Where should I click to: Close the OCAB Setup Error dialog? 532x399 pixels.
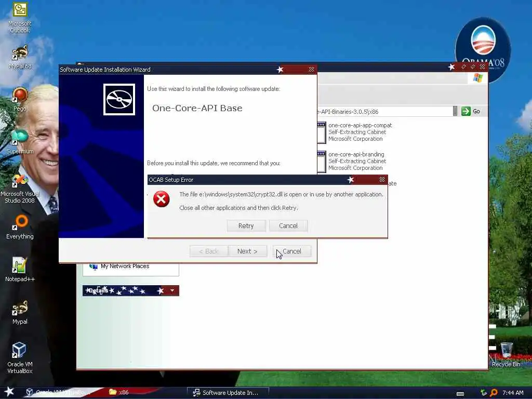[x=382, y=179]
